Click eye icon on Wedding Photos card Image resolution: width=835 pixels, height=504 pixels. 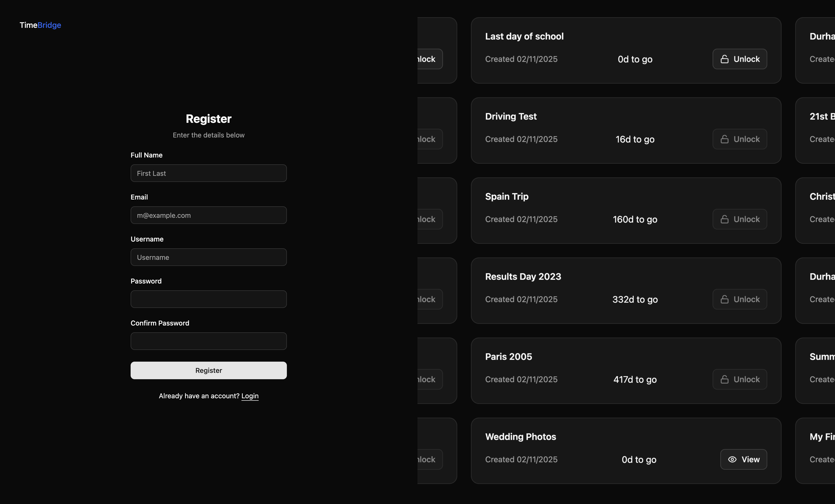pos(732,459)
